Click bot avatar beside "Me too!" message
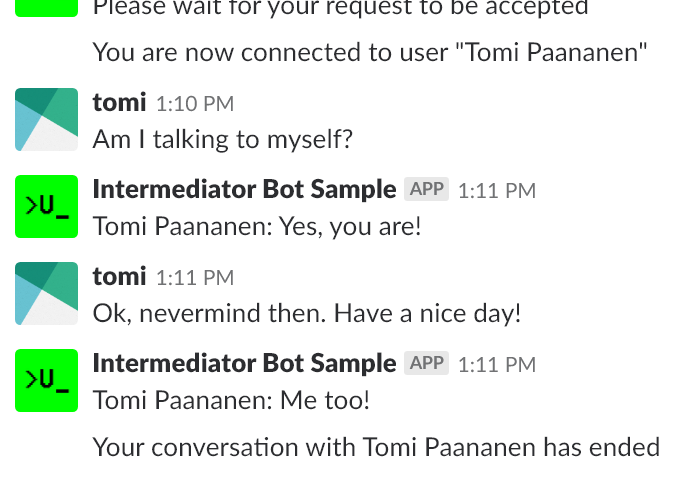Viewport: 681px width, 480px height. point(46,380)
